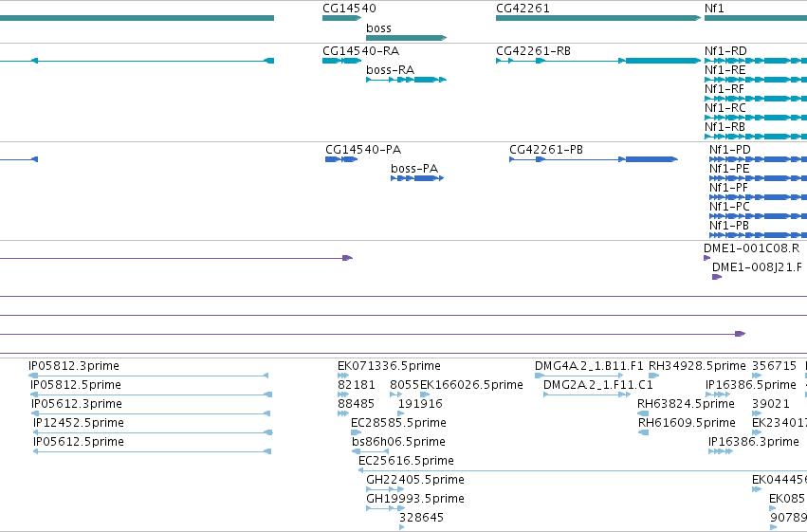Click the boss gene arrow bar
807x532 pixels.
pyautogui.click(x=406, y=38)
